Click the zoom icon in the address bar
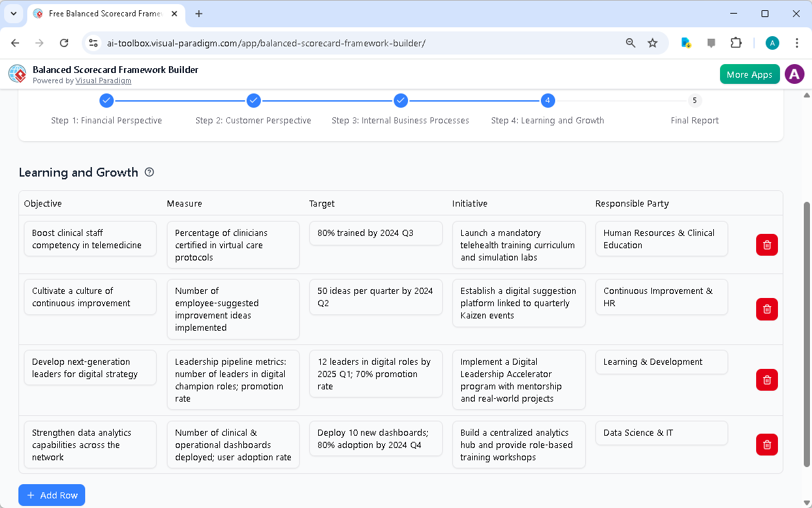 (x=630, y=42)
